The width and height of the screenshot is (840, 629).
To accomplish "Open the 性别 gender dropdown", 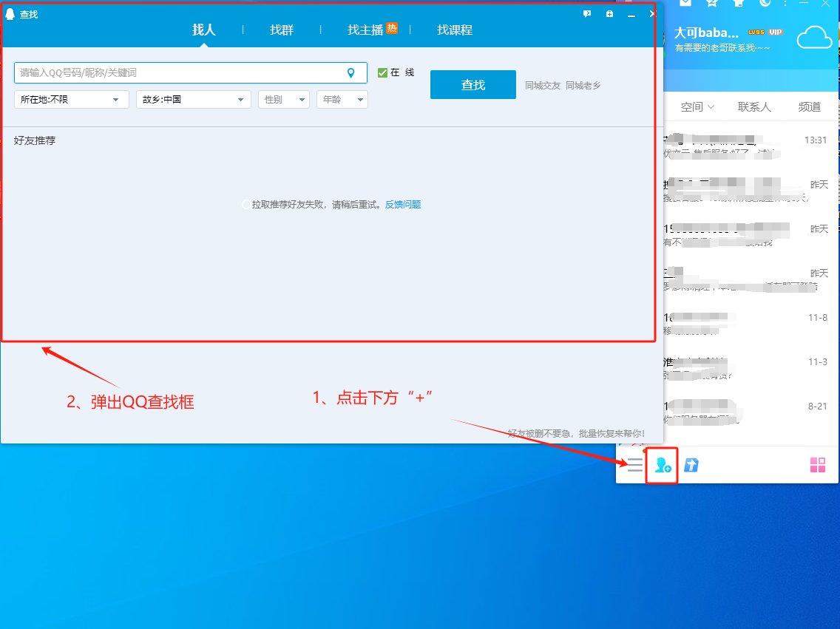I will tap(283, 98).
